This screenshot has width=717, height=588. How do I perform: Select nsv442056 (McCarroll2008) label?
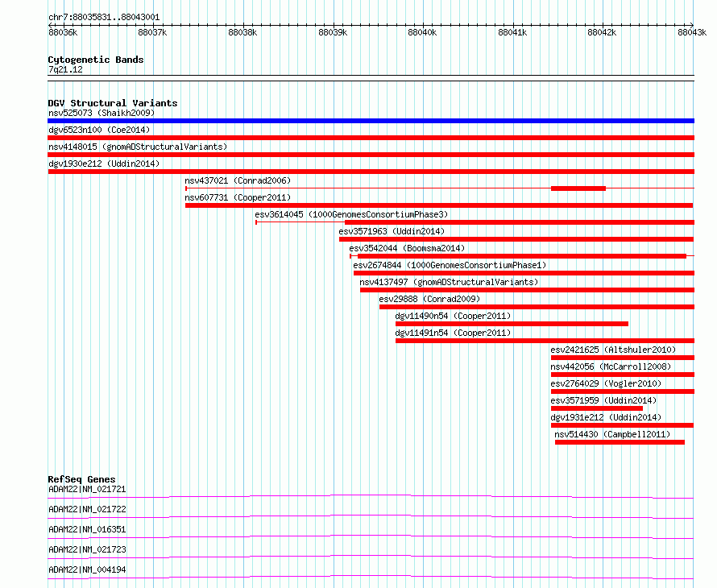[611, 366]
